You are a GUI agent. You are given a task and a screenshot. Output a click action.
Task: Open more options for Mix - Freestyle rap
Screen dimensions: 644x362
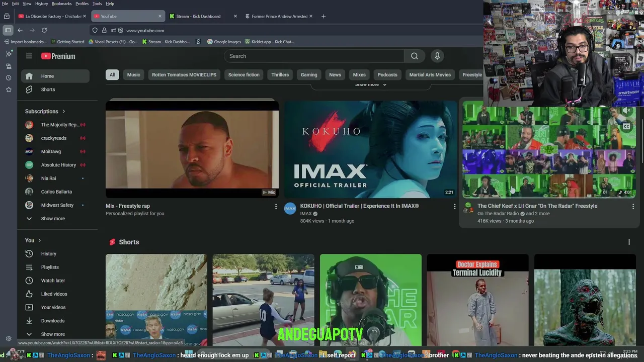click(x=276, y=207)
